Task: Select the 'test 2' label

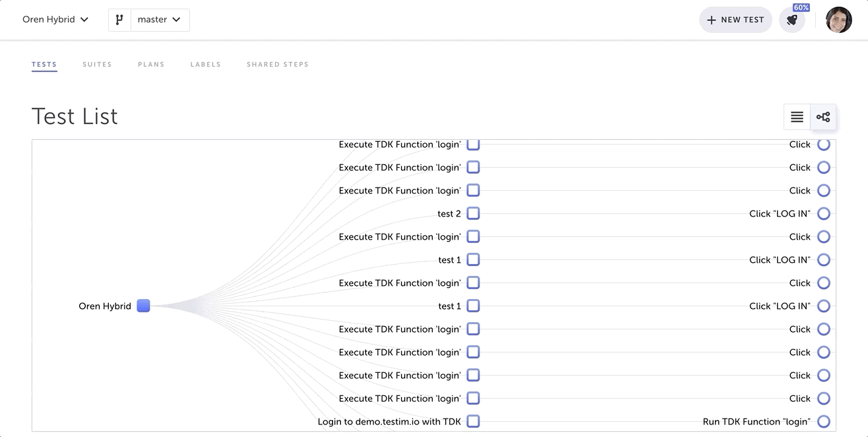Action: (x=449, y=214)
